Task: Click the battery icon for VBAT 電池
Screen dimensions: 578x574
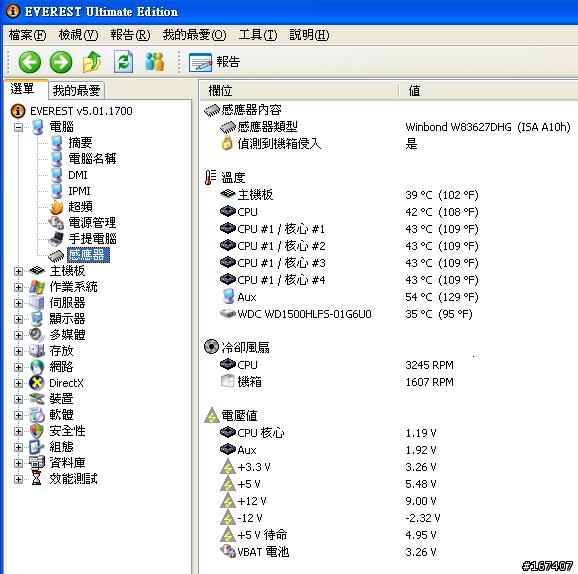Action: pos(228,552)
